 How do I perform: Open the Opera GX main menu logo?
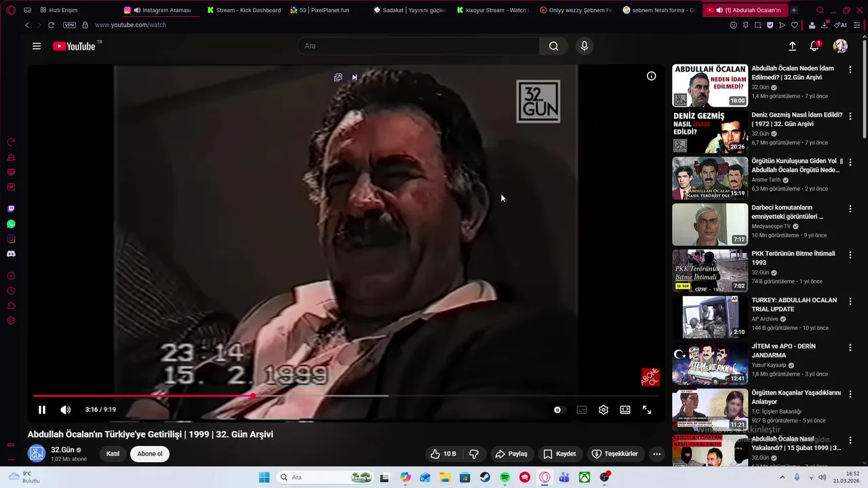(x=10, y=10)
